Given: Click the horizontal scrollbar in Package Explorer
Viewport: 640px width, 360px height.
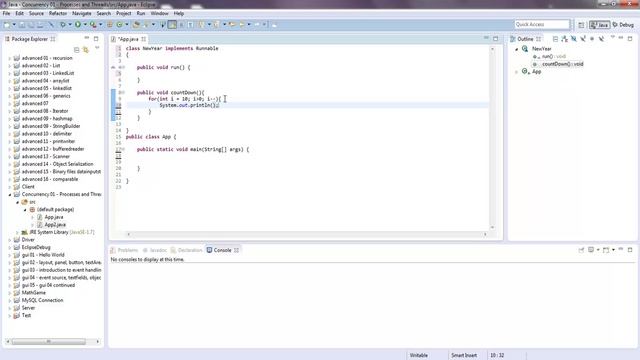Looking at the screenshot, I should pyautogui.click(x=49, y=342).
